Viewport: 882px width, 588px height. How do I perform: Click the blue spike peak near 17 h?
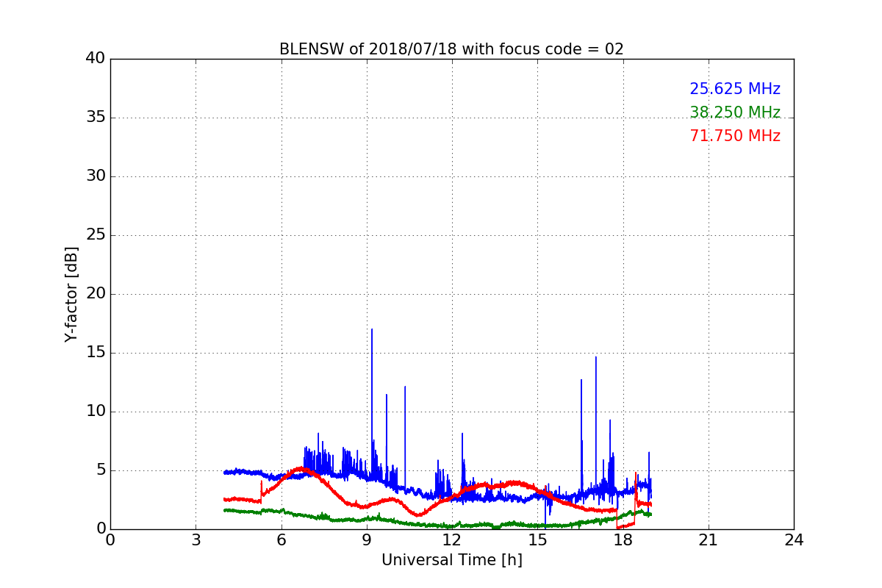point(596,359)
